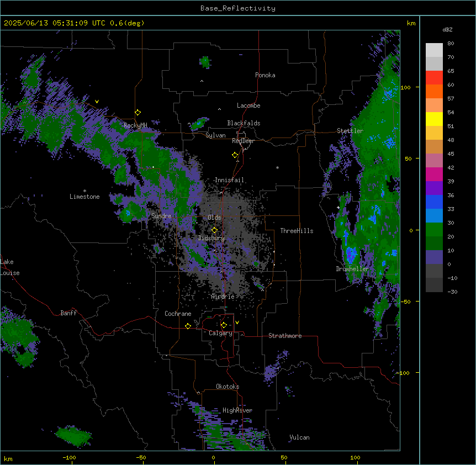The image size is (476, 465).
Task: Click the Strathmore label
Action: 285,336
